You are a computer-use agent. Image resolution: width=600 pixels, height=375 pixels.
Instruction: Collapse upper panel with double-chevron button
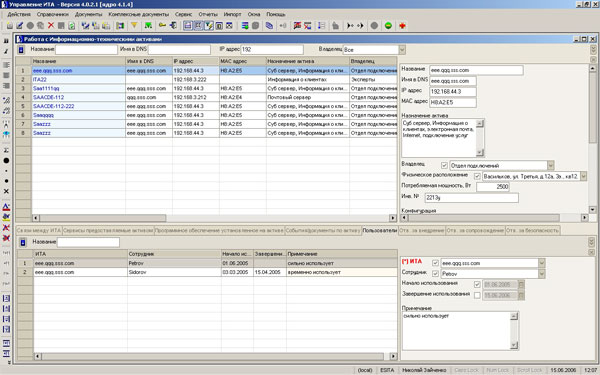(x=593, y=49)
